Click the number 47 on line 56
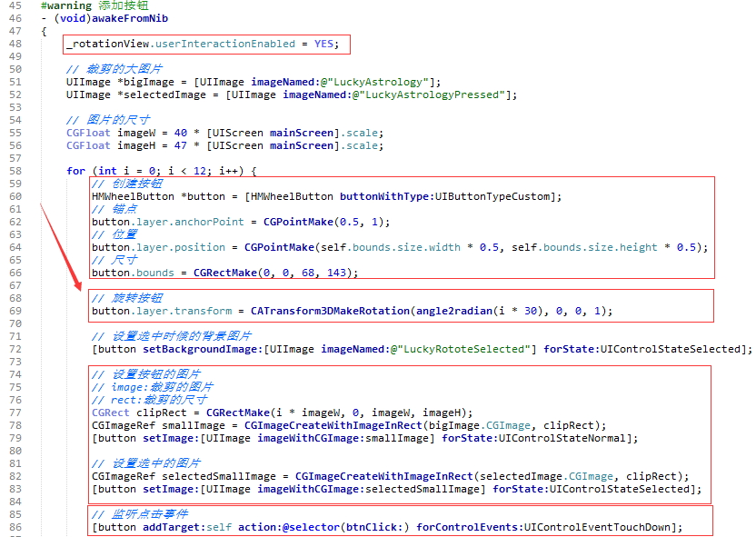Image resolution: width=756 pixels, height=537 pixels. tap(181, 145)
